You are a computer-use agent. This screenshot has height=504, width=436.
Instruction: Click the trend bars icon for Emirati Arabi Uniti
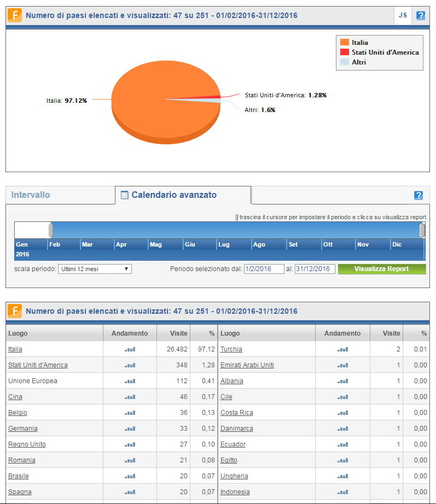coord(342,366)
